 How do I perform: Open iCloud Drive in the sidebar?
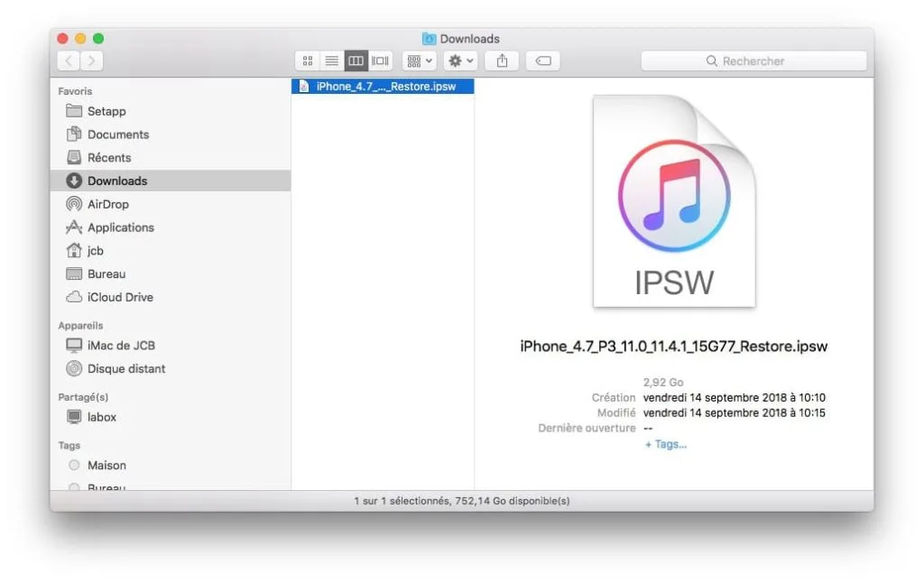(171, 297)
